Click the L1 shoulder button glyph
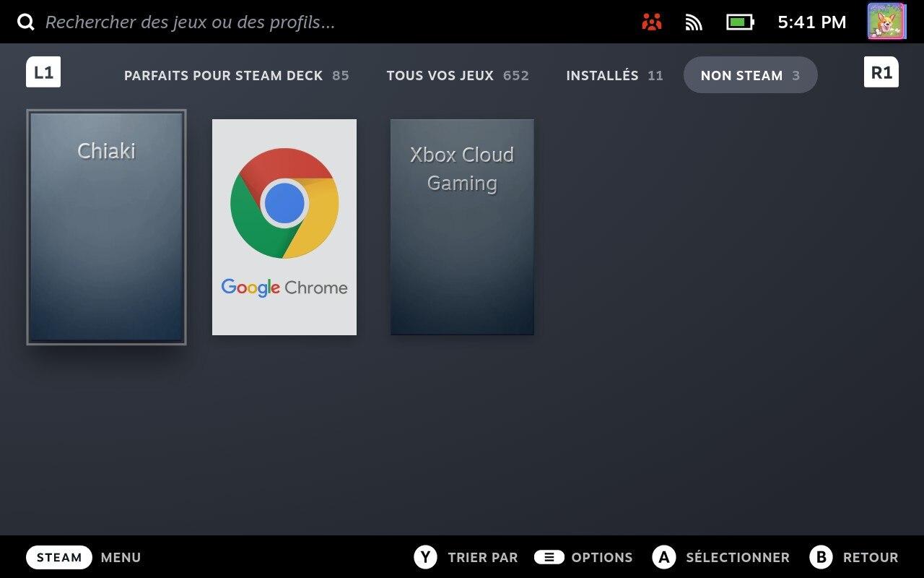 pos(43,72)
